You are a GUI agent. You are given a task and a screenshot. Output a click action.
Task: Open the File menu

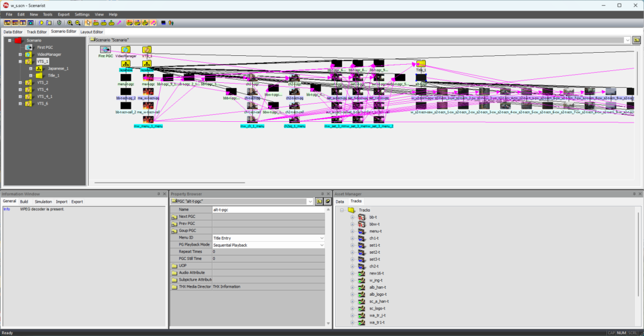coord(9,14)
